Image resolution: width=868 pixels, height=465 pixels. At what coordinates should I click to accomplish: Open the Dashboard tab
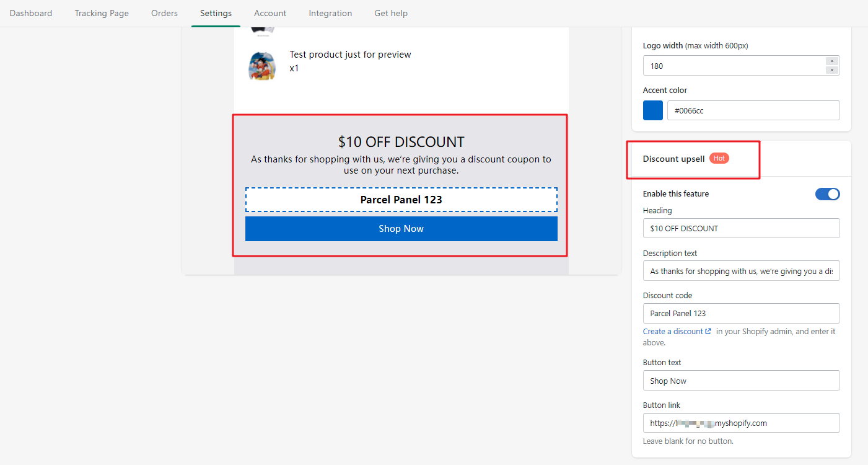[31, 13]
